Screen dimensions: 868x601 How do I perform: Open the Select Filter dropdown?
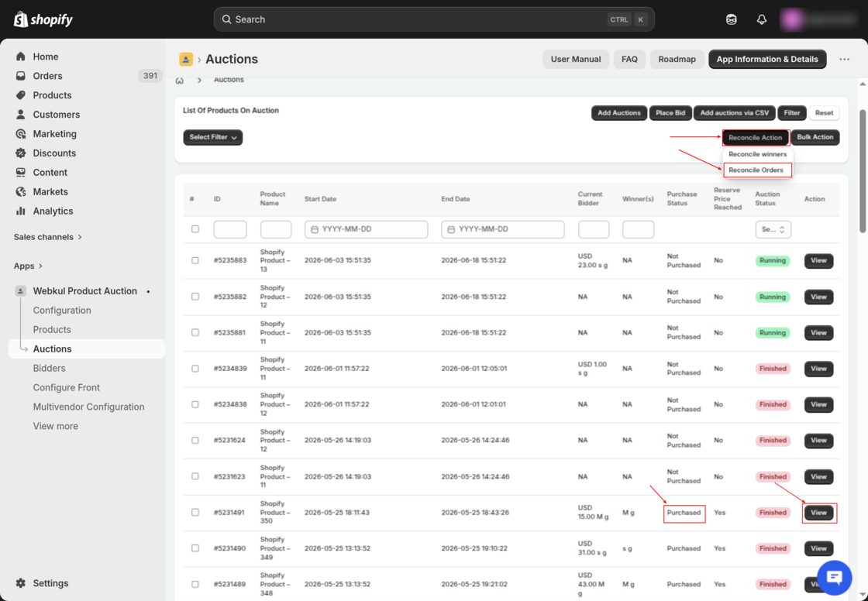pos(212,137)
